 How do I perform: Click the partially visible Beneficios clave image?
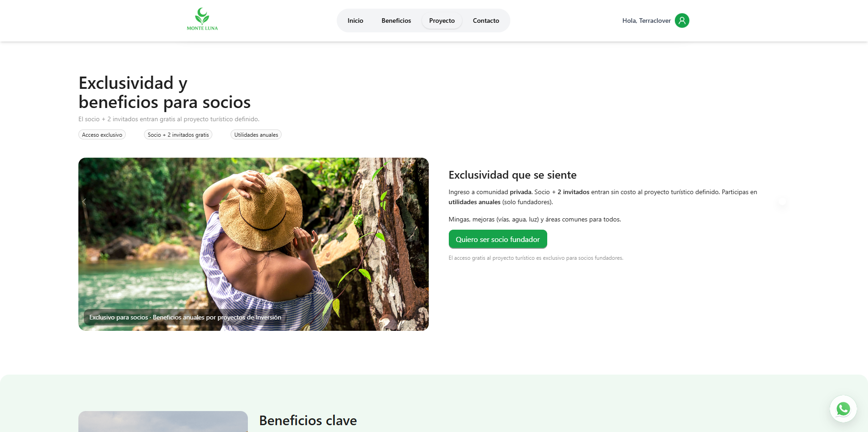click(163, 422)
